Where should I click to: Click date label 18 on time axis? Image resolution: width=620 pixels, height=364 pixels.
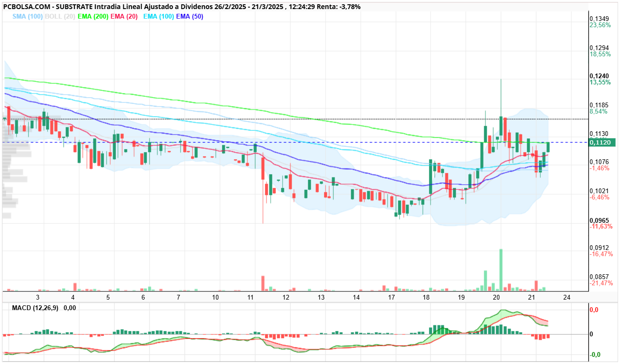[x=426, y=297]
